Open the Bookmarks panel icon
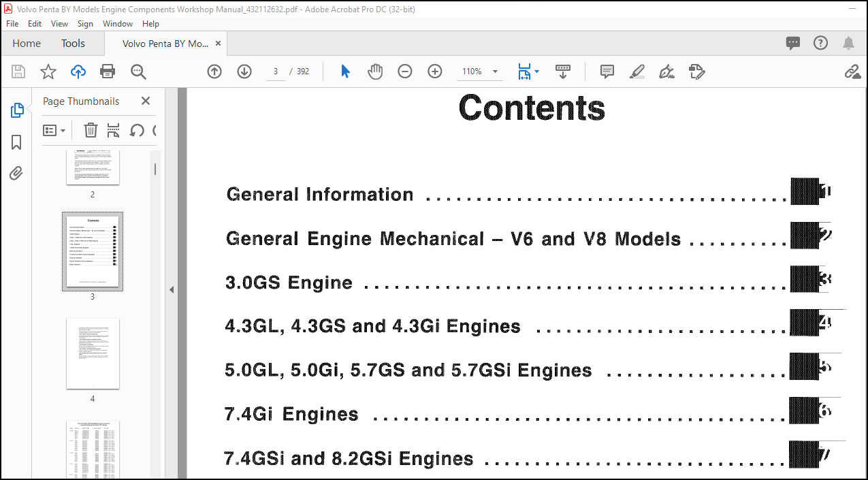This screenshot has height=480, width=868. pyautogui.click(x=17, y=142)
